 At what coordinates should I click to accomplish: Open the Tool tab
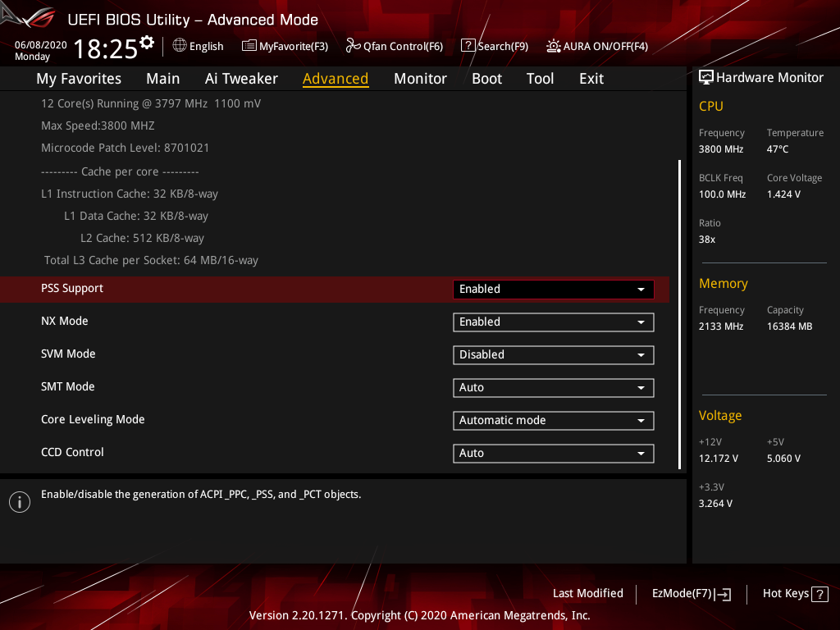540,79
